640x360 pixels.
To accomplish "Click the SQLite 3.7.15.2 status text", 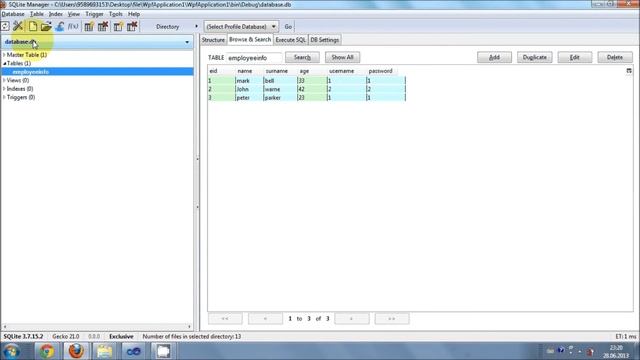I will pyautogui.click(x=23, y=337).
